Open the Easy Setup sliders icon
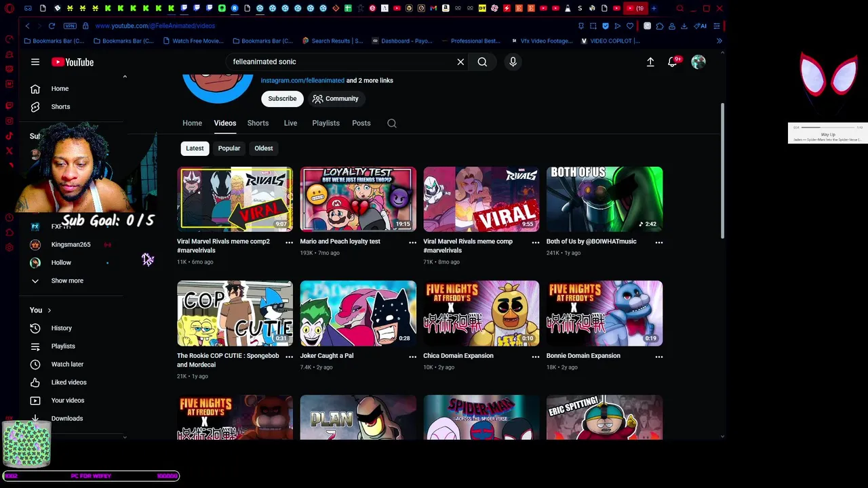 click(716, 26)
